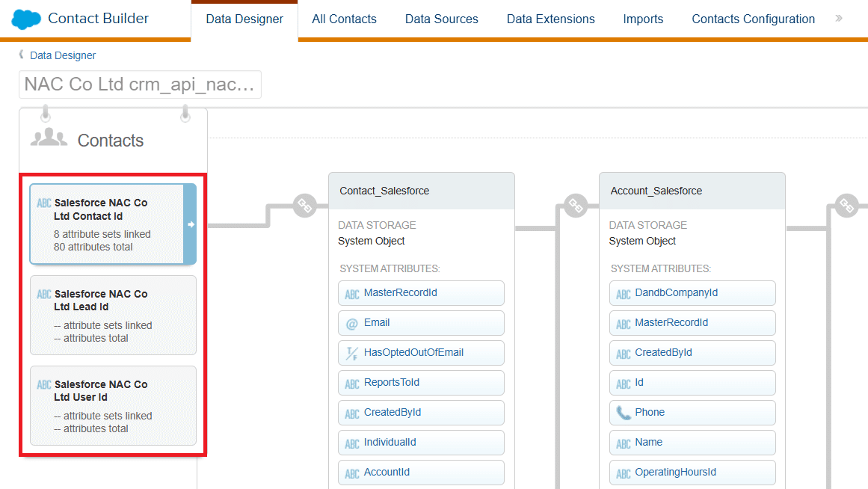
Task: Click the back chevron beside Data Designer
Action: tap(21, 55)
